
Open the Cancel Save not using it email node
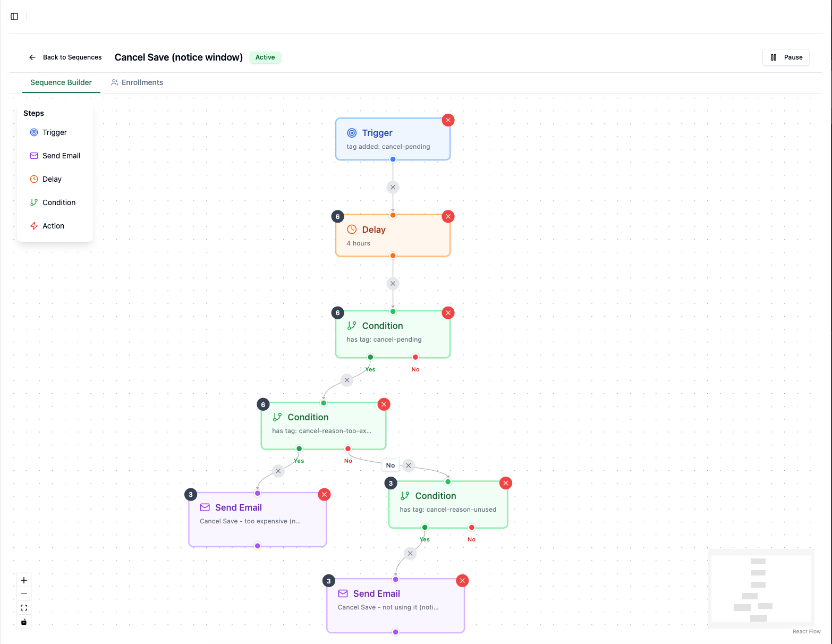click(x=396, y=606)
